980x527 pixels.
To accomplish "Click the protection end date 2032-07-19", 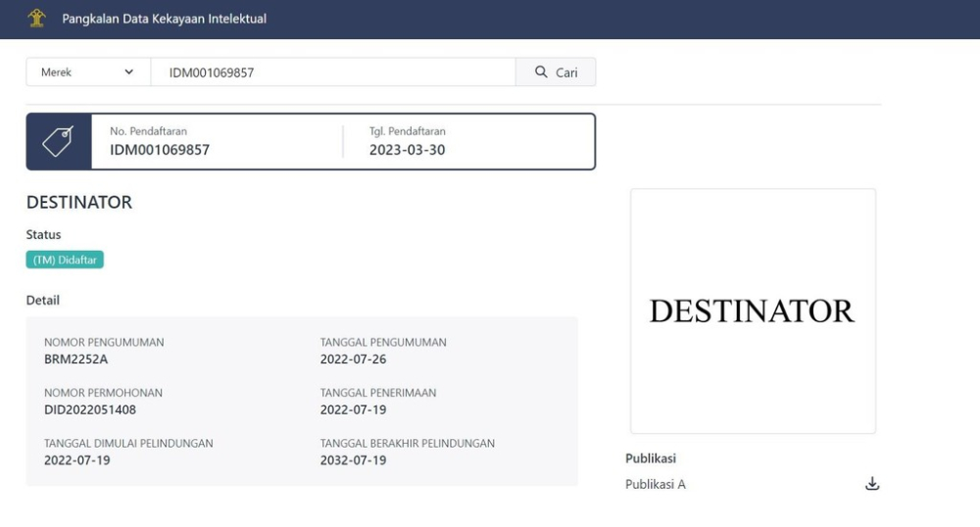I will click(x=353, y=460).
